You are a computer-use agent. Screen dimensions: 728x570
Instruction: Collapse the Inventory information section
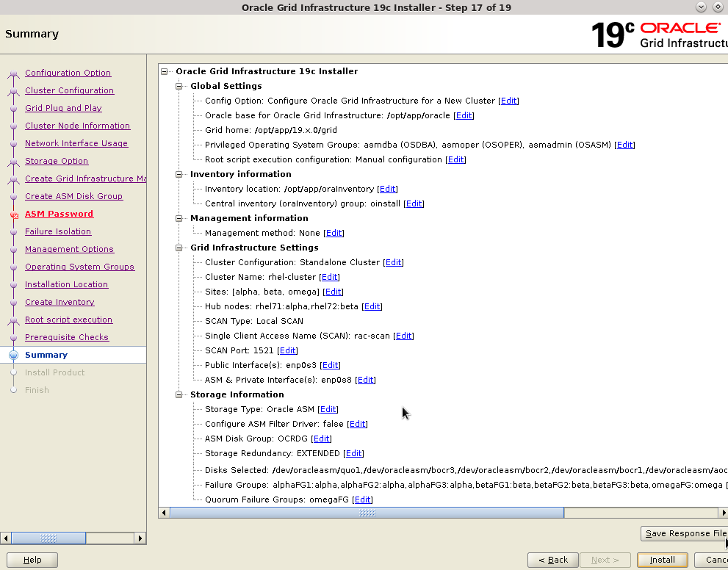[179, 174]
